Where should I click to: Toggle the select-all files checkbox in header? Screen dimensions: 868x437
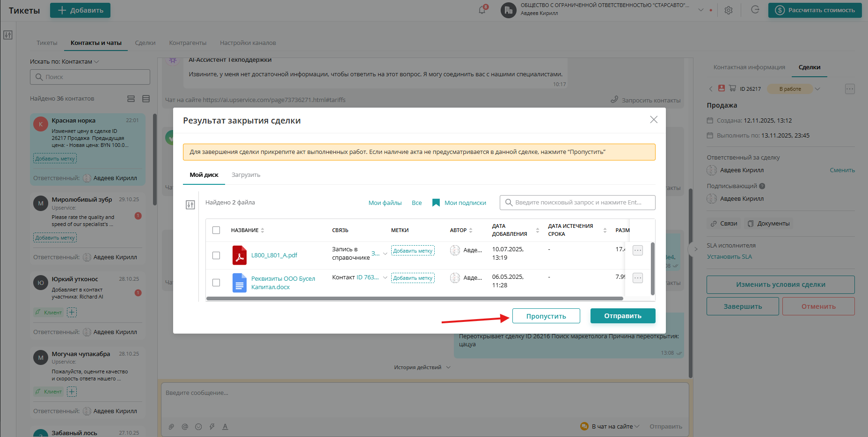tap(216, 230)
